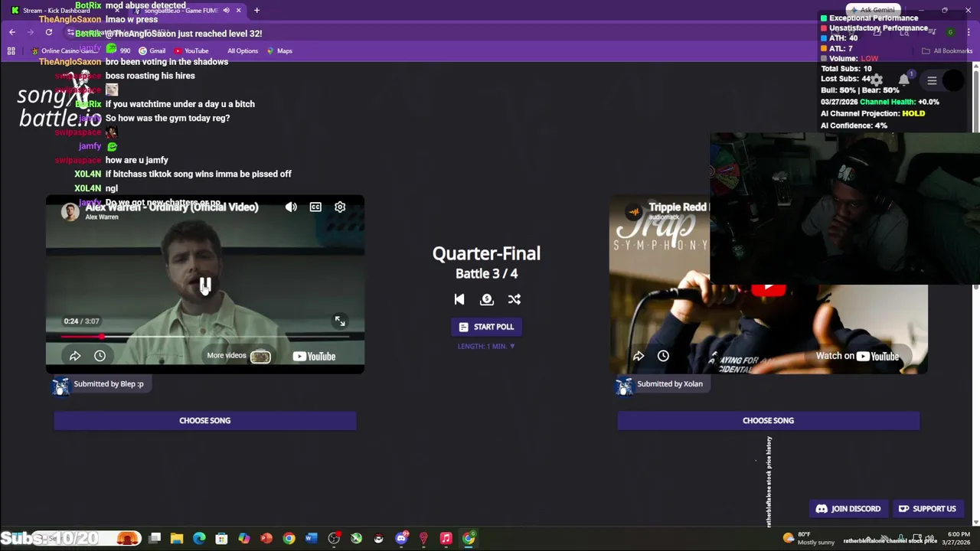Close the songbattle.io tab

click(239, 10)
